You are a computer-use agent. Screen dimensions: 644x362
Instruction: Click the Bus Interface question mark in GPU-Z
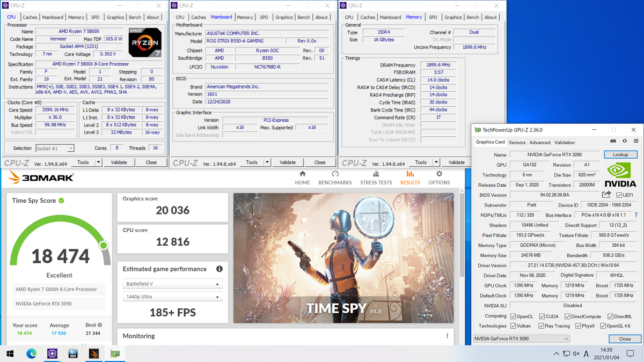[x=635, y=215]
